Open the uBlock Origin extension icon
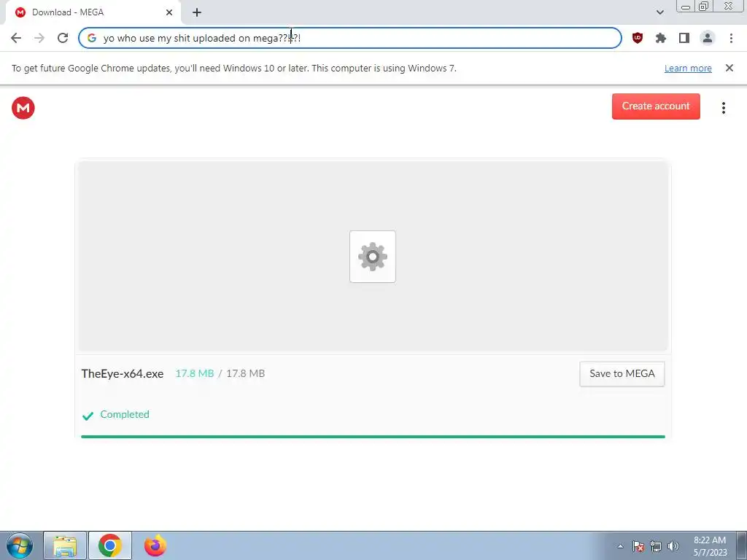This screenshot has width=747, height=560. [x=637, y=38]
